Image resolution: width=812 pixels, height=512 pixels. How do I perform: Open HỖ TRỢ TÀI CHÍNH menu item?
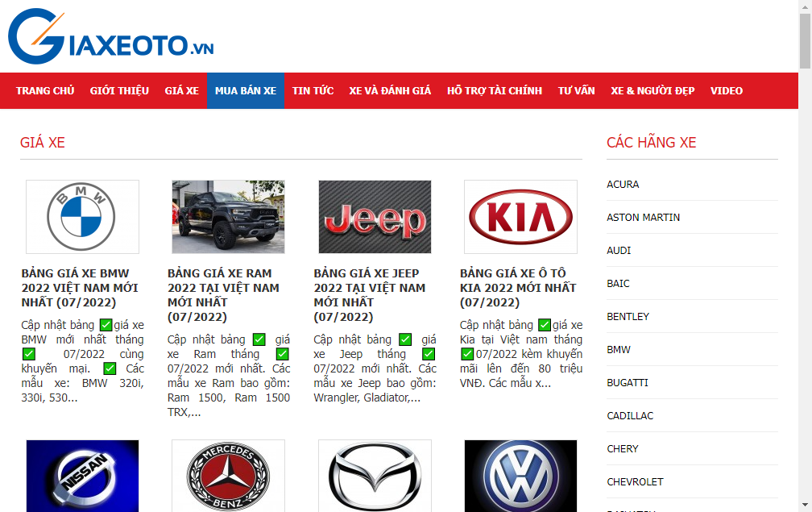pos(495,90)
